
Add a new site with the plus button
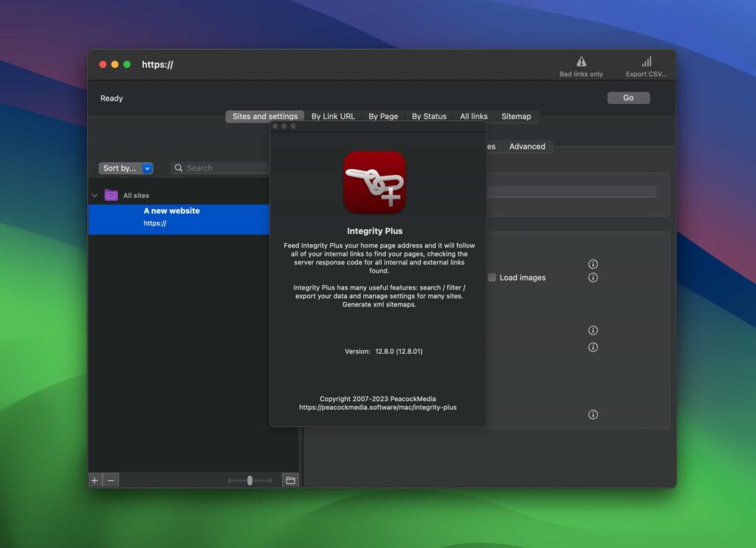click(x=94, y=480)
